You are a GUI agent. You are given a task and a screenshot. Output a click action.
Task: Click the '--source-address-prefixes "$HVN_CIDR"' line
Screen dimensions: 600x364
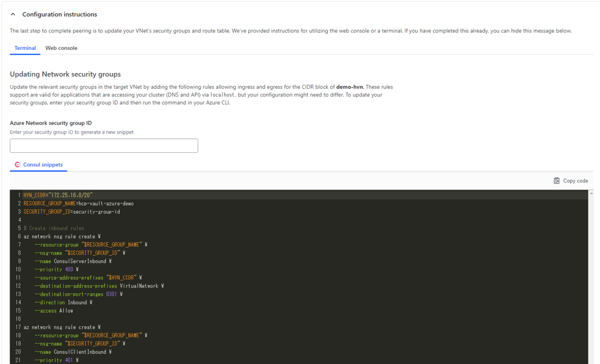pyautogui.click(x=88, y=278)
